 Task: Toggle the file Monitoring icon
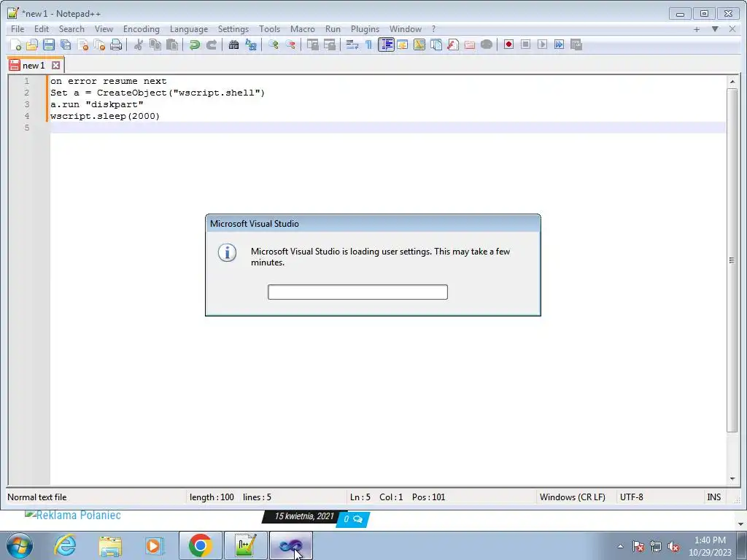coord(487,44)
